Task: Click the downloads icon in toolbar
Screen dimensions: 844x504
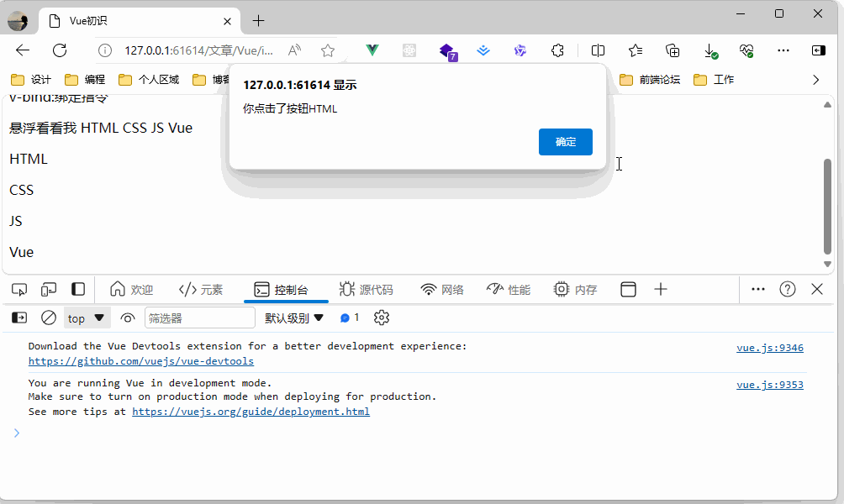Action: coord(709,50)
